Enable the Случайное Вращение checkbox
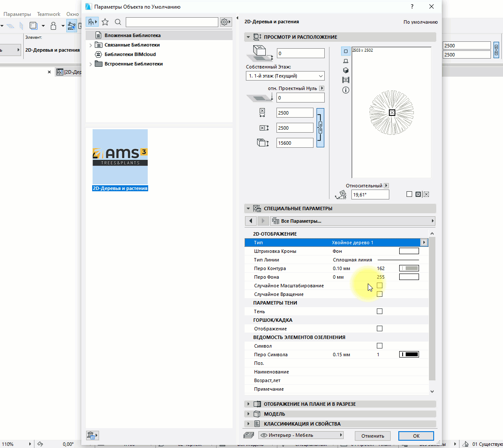The height and width of the screenshot is (448, 503). point(379,294)
